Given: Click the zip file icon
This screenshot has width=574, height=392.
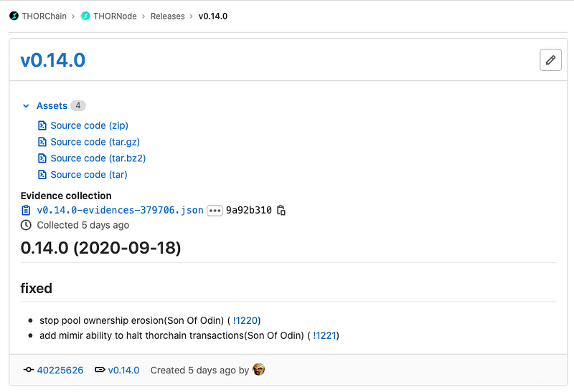Looking at the screenshot, I should (42, 125).
